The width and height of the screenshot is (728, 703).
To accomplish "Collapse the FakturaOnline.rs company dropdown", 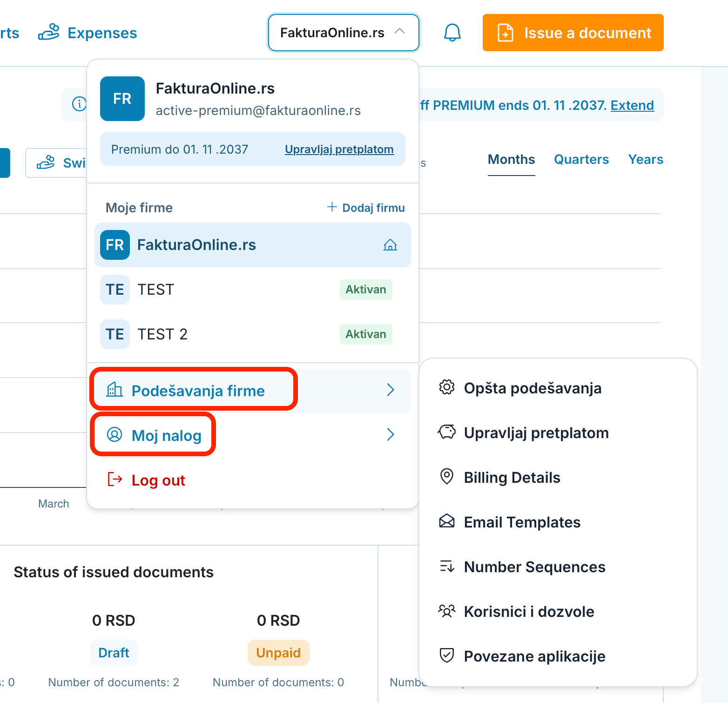I will (x=344, y=33).
